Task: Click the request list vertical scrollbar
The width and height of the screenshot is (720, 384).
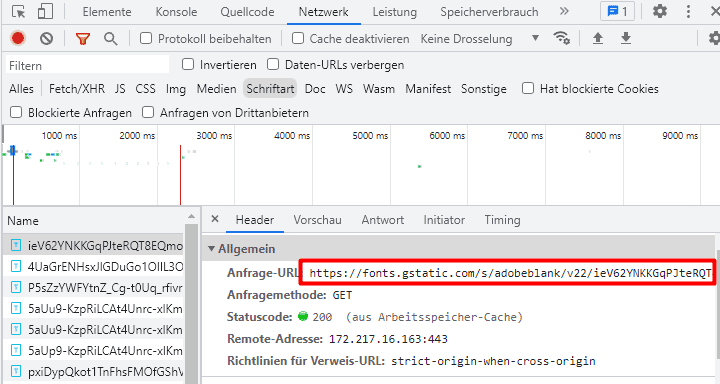Action: click(x=191, y=303)
